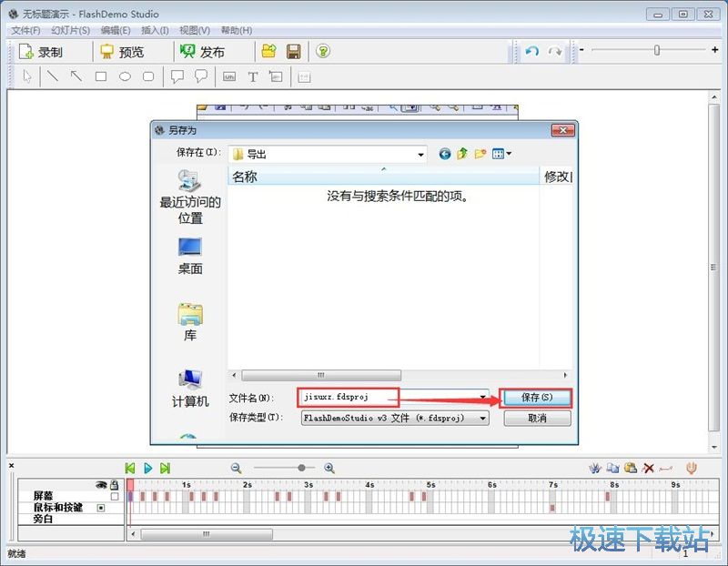Click the red delete X timeline icon
The width and height of the screenshot is (728, 566).
point(648,468)
